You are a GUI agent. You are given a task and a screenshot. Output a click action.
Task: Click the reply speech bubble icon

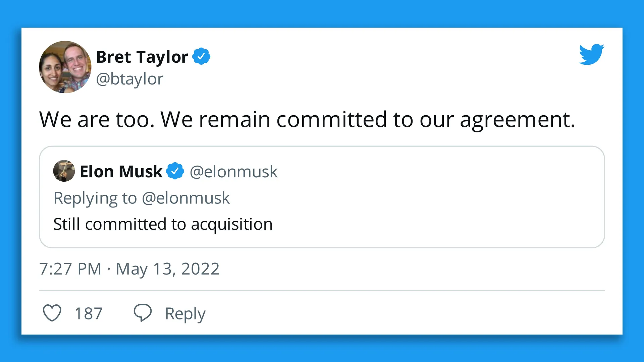[x=143, y=313]
